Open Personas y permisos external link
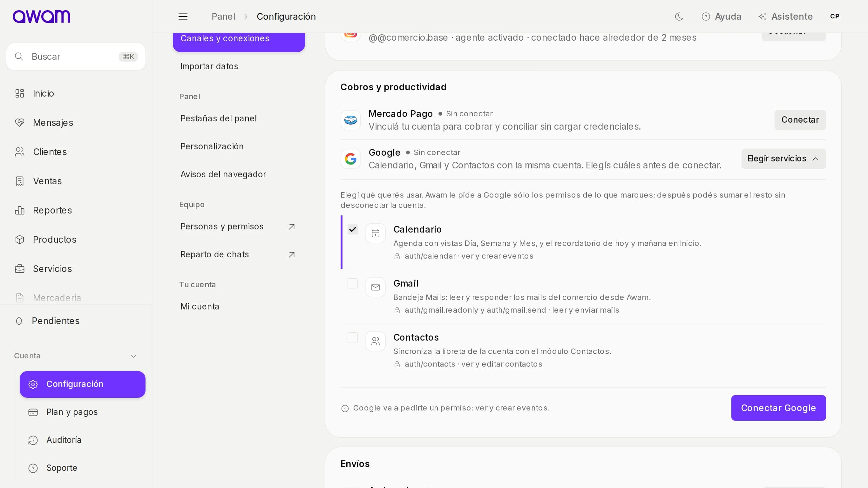 click(239, 227)
